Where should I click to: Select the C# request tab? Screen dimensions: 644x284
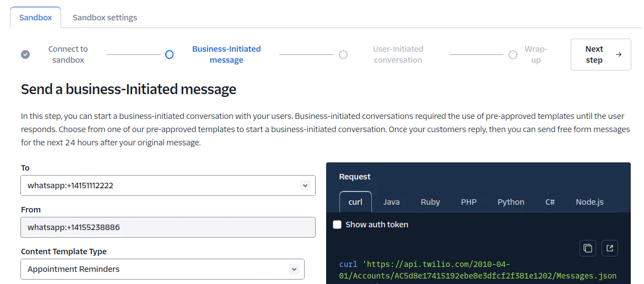[550, 202]
